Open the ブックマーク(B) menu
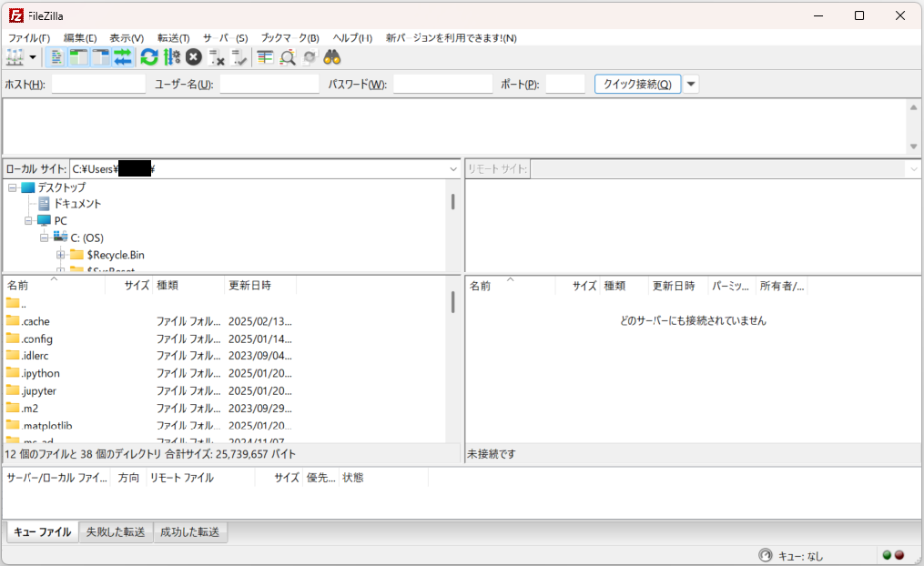Viewport: 924px width, 566px height. pyautogui.click(x=289, y=37)
